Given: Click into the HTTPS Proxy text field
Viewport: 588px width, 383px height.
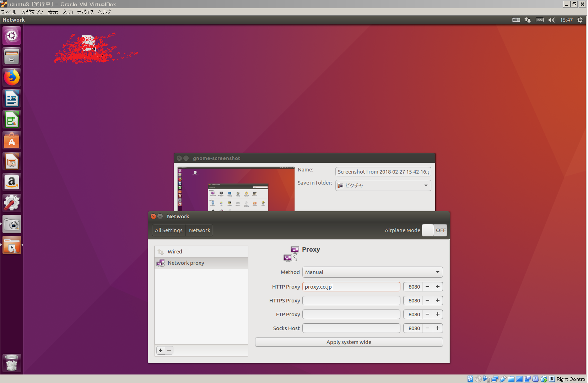Looking at the screenshot, I should (351, 301).
